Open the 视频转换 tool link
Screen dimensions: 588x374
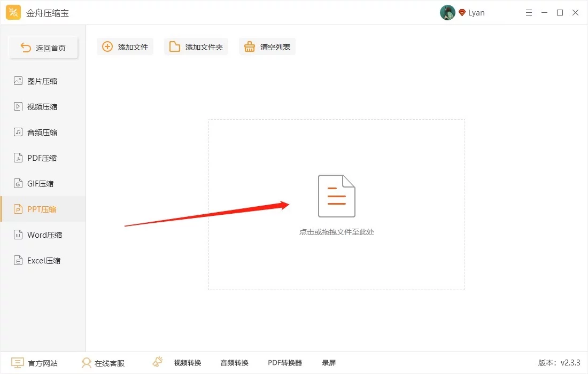point(188,363)
